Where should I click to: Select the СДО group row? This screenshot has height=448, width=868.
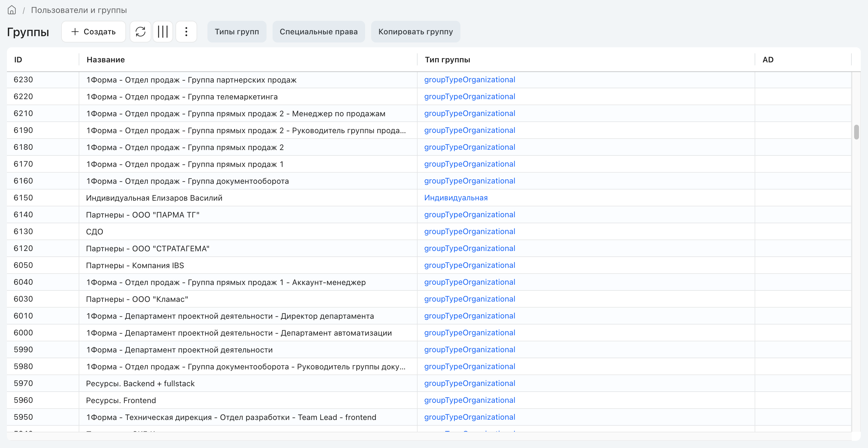[x=429, y=232]
